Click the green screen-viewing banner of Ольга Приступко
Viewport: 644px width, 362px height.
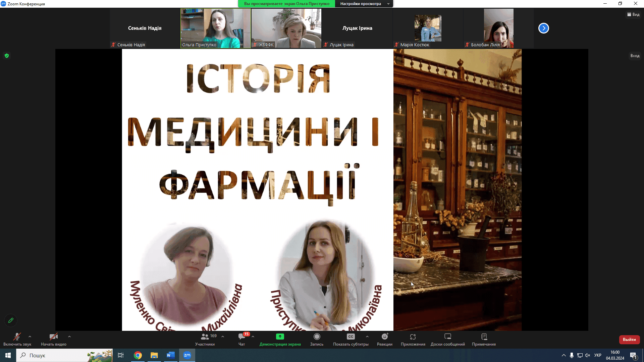click(286, 4)
